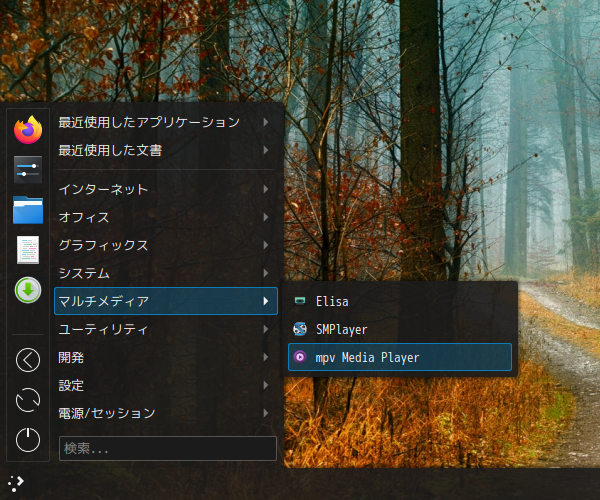Launch SMPlayer from the submenu
This screenshot has width=600, height=500.
point(400,329)
